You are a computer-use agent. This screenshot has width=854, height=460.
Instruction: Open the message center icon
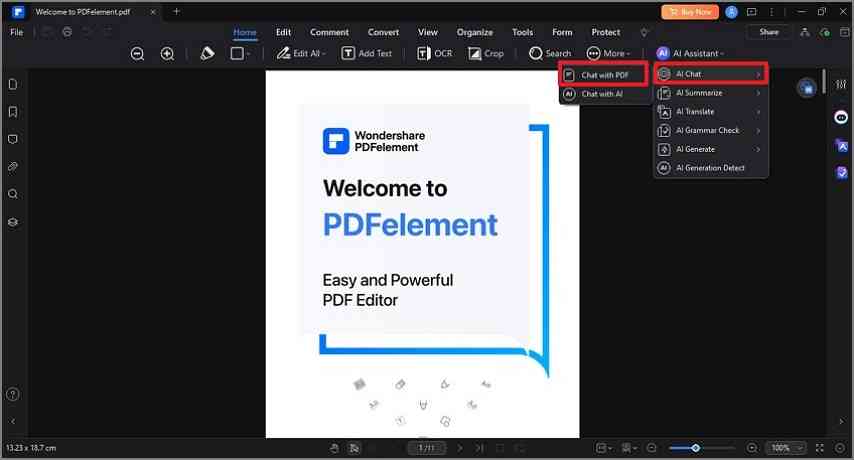(x=752, y=11)
